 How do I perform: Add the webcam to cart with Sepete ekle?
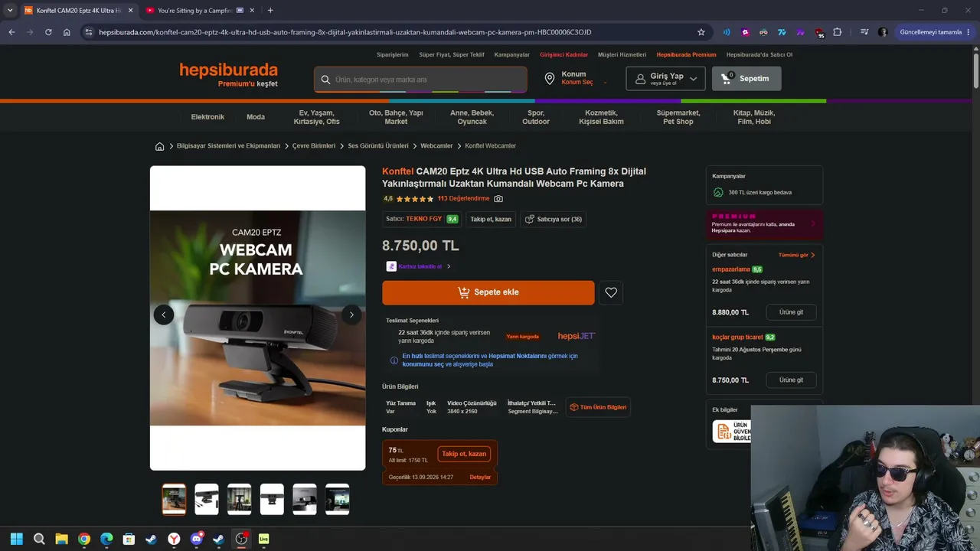[488, 292]
